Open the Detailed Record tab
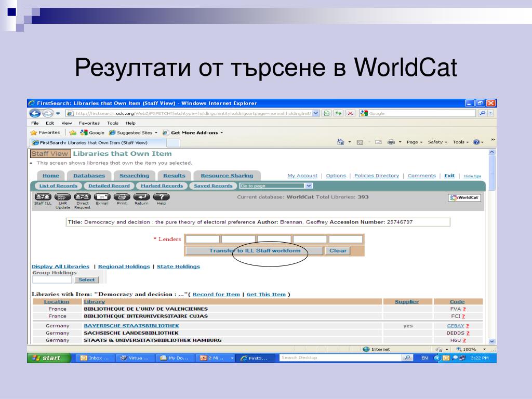Screen dimensions: 532x399 109,185
